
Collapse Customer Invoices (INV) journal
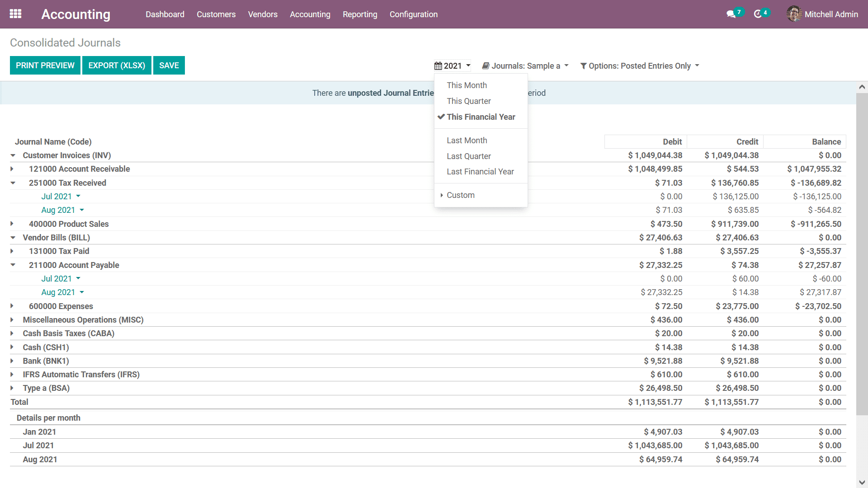(13, 155)
